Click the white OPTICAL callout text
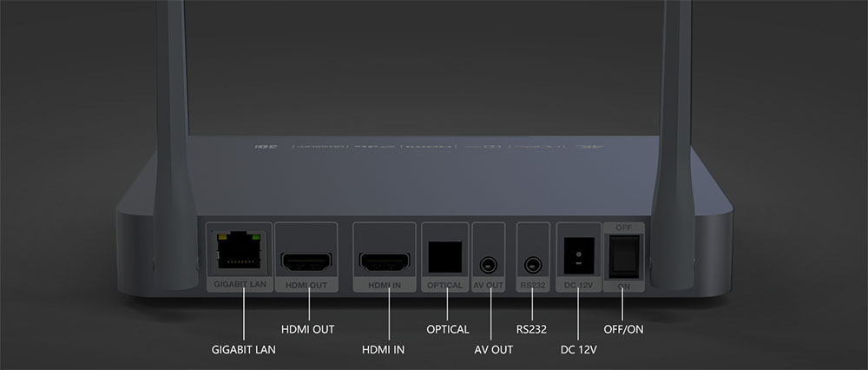Screen dimensions: 868x370 click(448, 329)
